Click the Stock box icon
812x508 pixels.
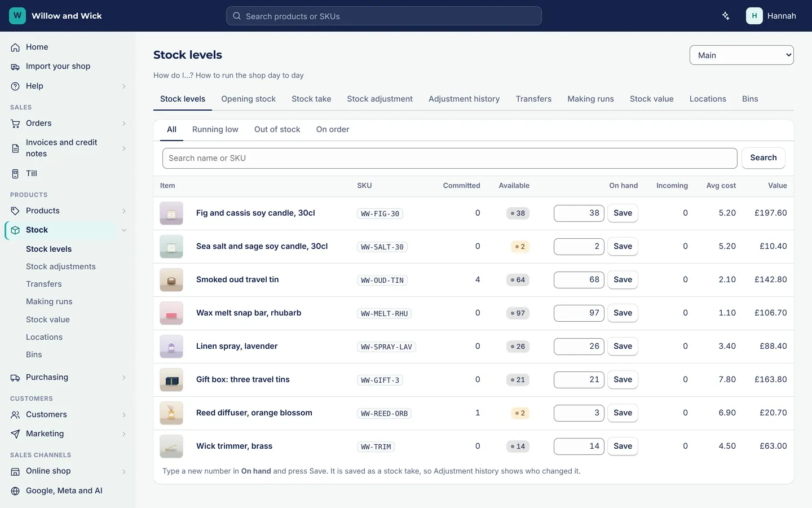pos(15,230)
